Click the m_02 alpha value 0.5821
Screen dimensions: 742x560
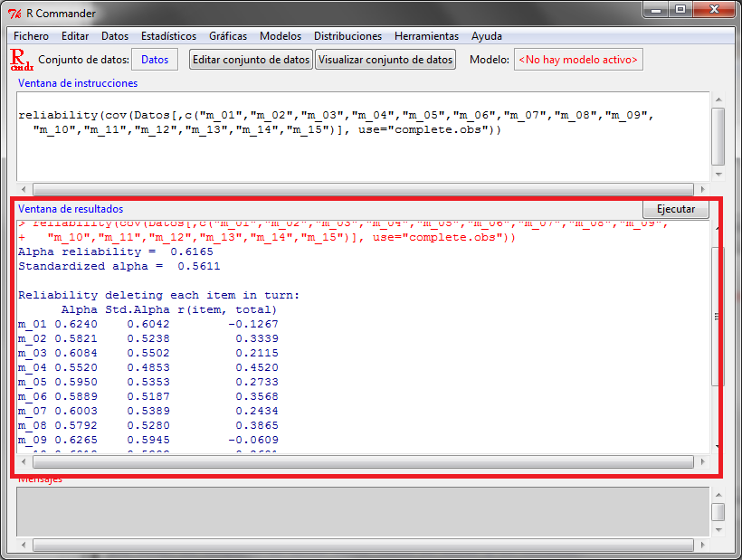pyautogui.click(x=76, y=338)
